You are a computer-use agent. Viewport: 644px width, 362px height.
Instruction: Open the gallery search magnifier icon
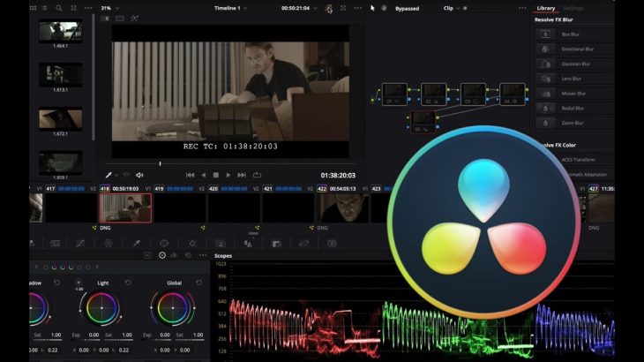point(59,8)
